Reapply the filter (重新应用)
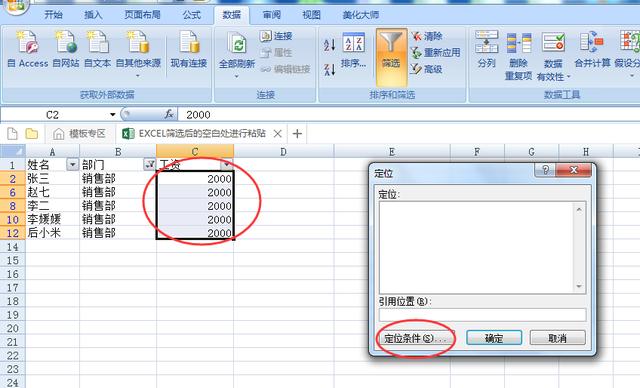640x388 pixels. [x=436, y=53]
